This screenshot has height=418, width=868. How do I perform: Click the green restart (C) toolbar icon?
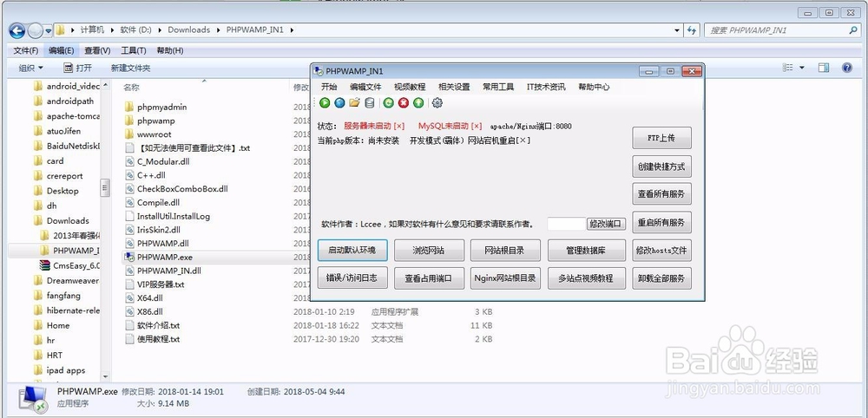coord(389,102)
